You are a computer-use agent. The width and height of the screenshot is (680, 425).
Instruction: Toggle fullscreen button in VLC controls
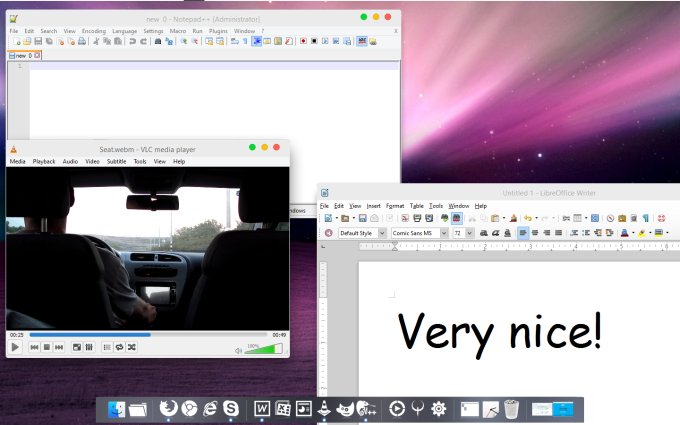click(x=77, y=347)
